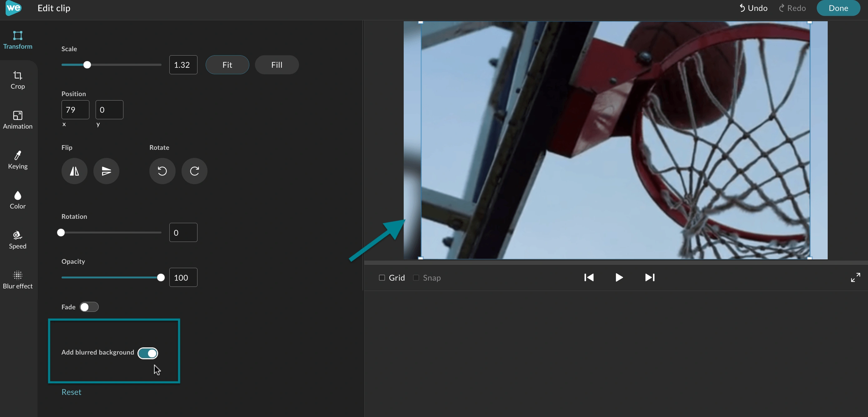Rotate clip counterclockwise

pos(162,171)
